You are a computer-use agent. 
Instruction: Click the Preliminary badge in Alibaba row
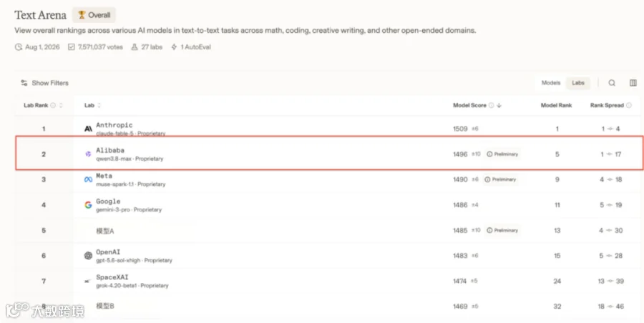coord(502,154)
